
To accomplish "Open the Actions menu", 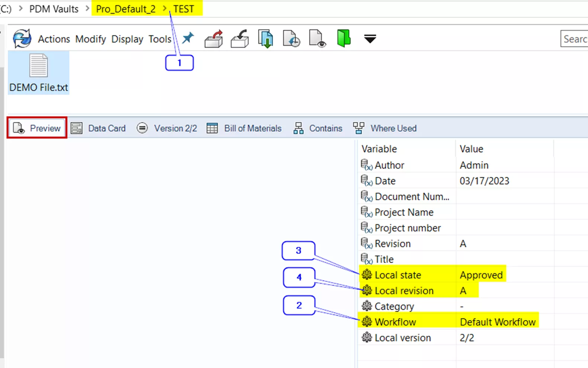I will click(54, 39).
